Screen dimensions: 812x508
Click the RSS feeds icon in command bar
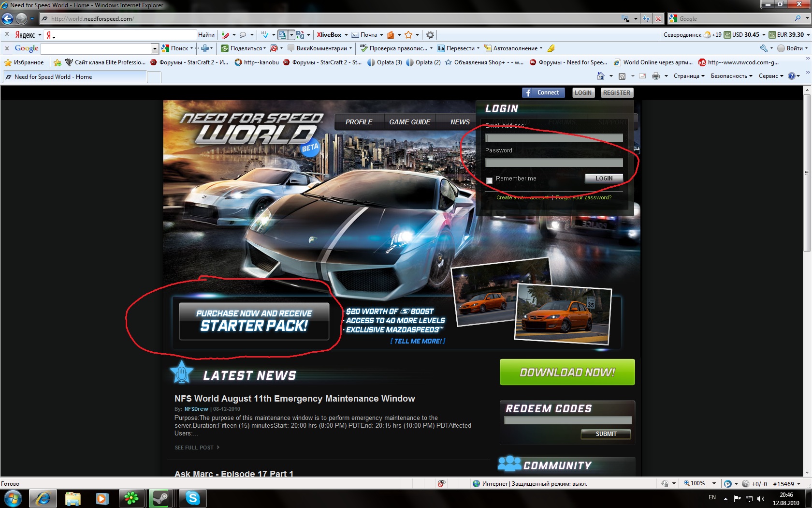(x=622, y=76)
